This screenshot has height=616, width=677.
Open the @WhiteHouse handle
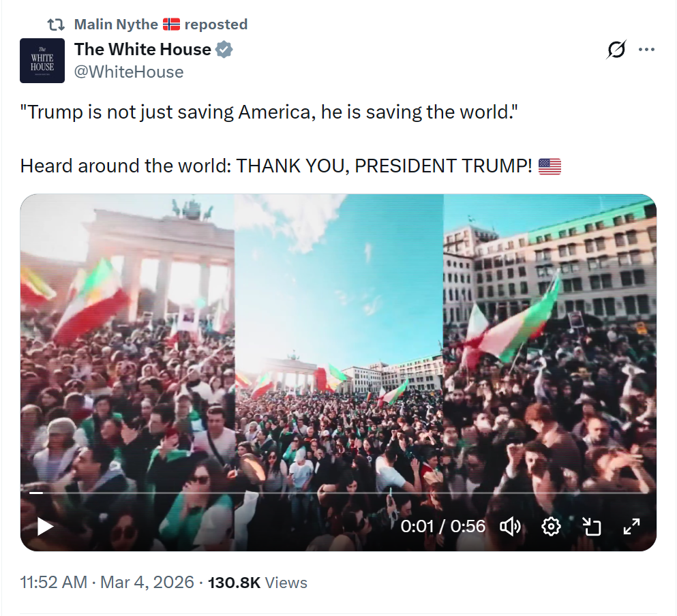point(129,72)
